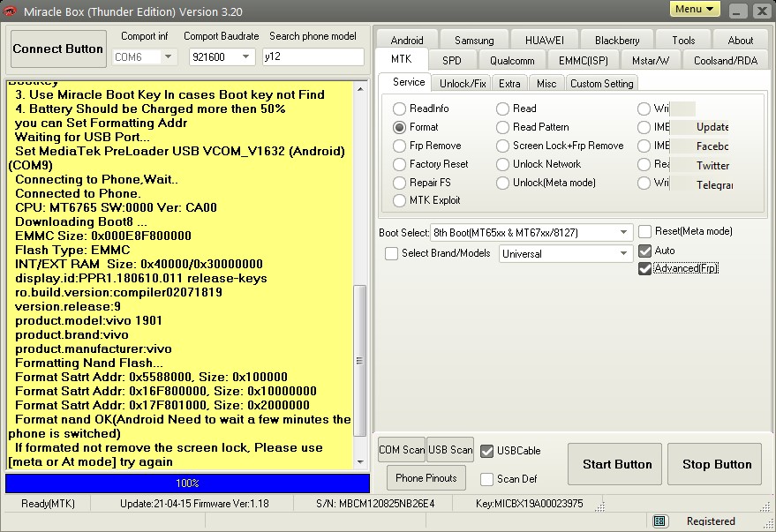The height and width of the screenshot is (532, 776).
Task: Open the Mstar/W tab
Action: pyautogui.click(x=651, y=60)
